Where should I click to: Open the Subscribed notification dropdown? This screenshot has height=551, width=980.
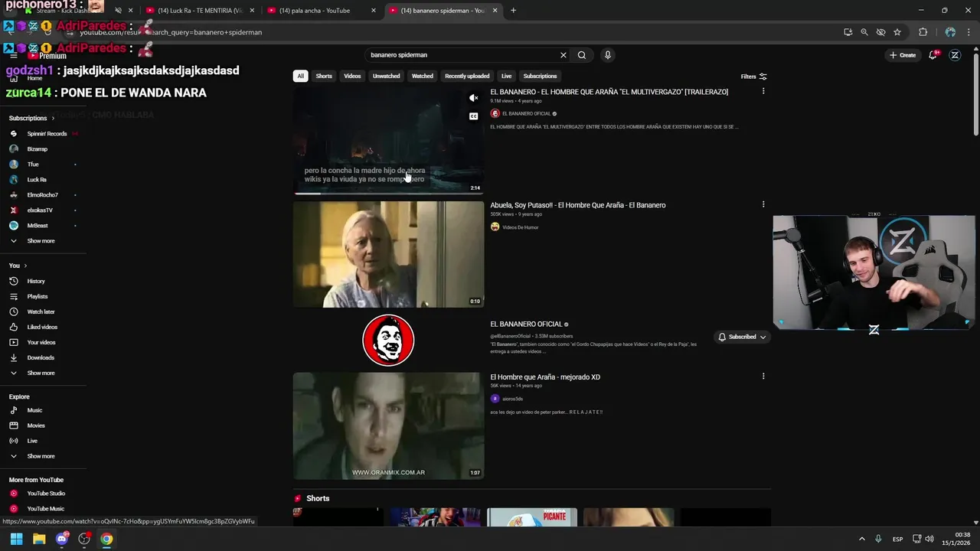[742, 337]
